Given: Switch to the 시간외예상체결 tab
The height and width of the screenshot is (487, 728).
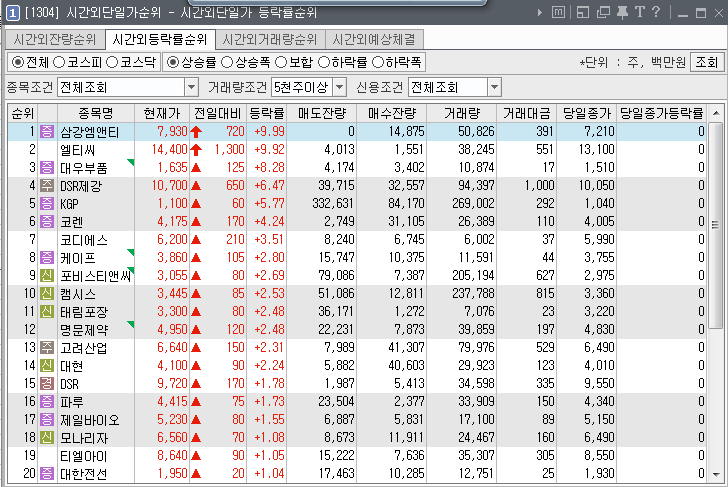Looking at the screenshot, I should coord(374,39).
